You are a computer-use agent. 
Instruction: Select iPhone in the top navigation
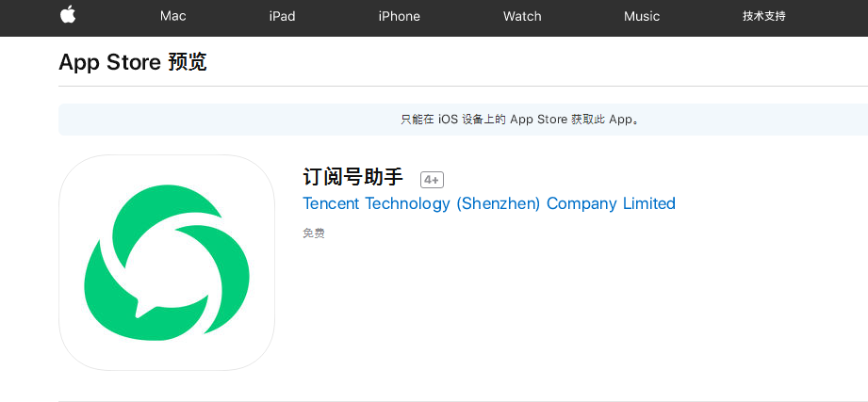point(399,16)
